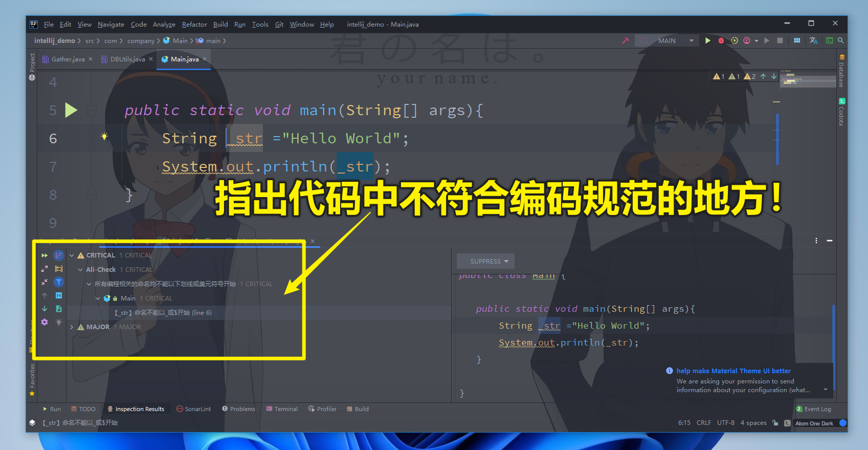Open the Refactor menu
Viewport: 868px width, 450px height.
tap(194, 24)
